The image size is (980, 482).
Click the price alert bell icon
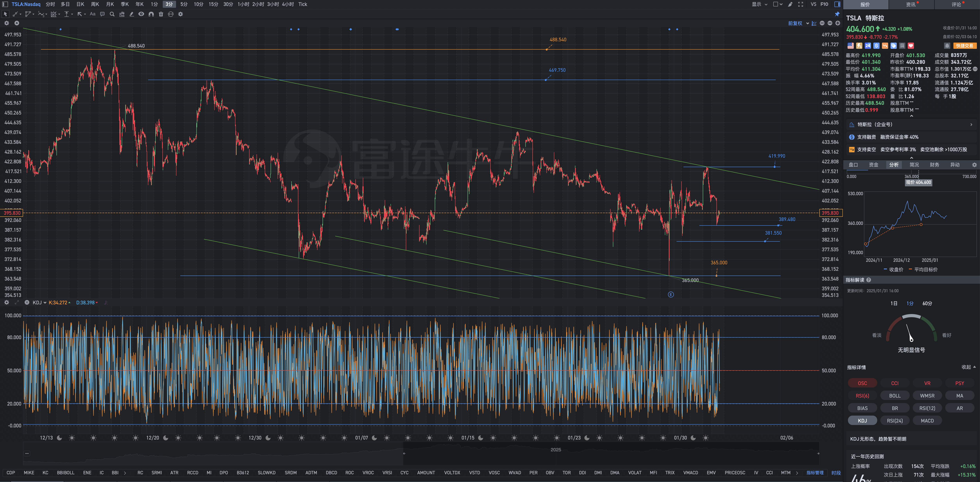[x=947, y=46]
